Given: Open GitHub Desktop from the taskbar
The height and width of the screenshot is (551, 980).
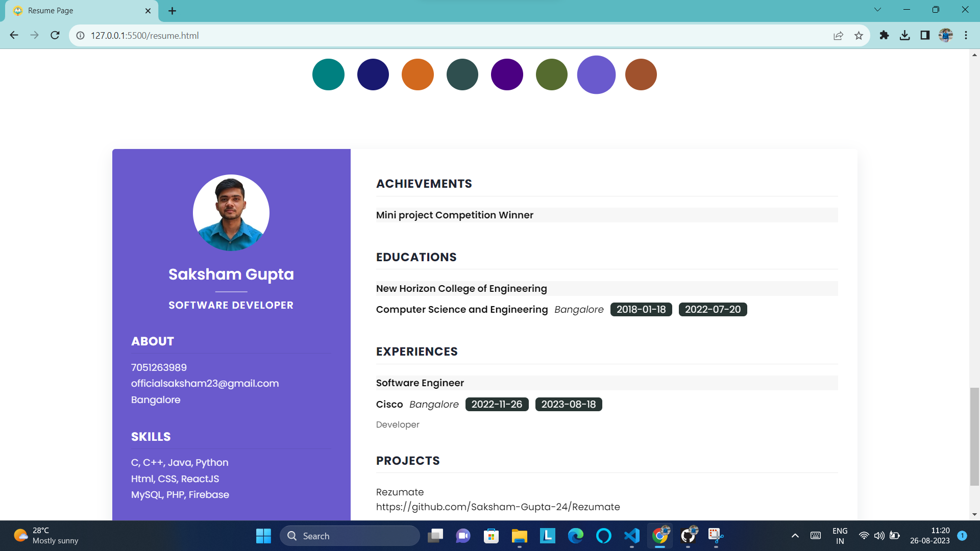Looking at the screenshot, I should coord(689,536).
